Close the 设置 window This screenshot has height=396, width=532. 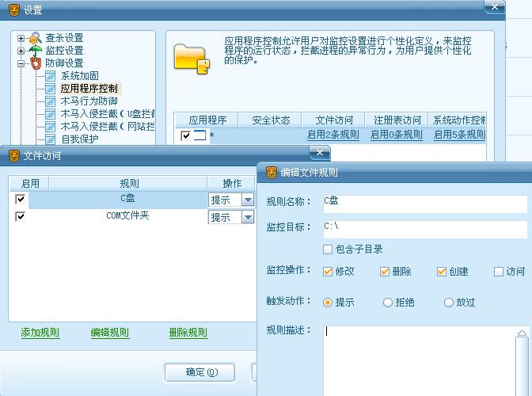(495, 7)
